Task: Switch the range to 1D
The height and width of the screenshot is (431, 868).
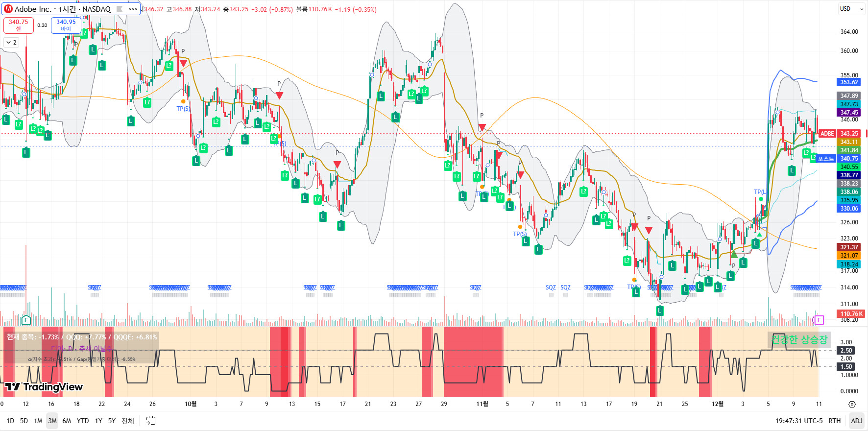Action: 10,421
